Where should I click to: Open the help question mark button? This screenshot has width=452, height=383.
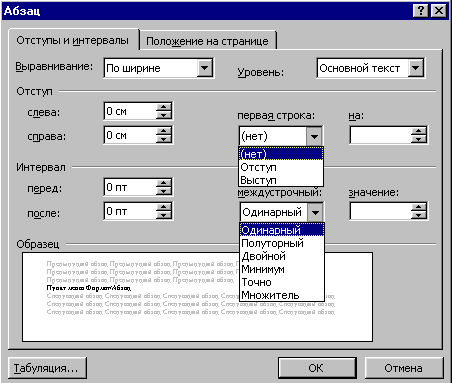(421, 11)
